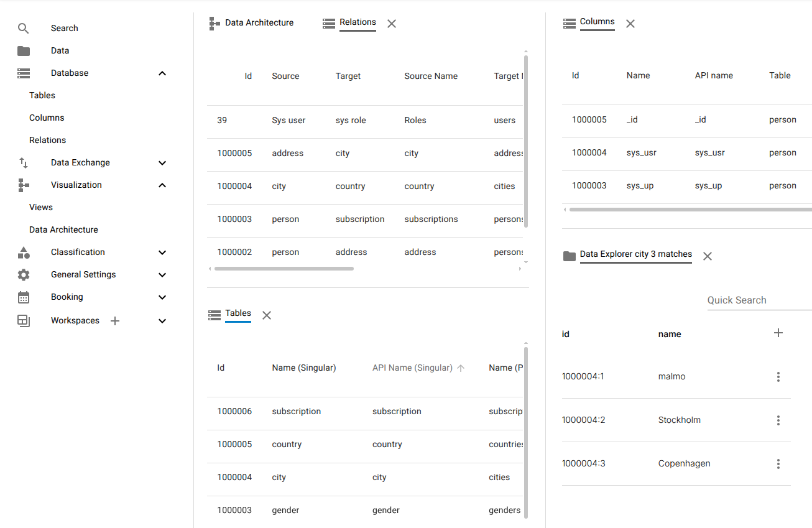812x528 pixels.
Task: Collapse the Database section
Action: point(162,73)
